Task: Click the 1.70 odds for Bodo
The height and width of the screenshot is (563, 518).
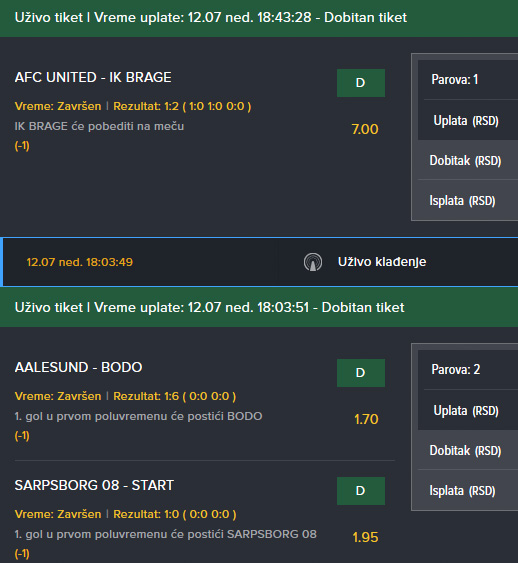Action: click(x=366, y=419)
